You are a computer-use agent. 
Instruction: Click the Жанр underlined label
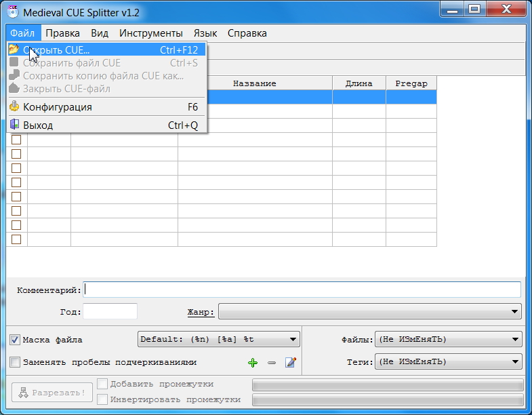201,312
